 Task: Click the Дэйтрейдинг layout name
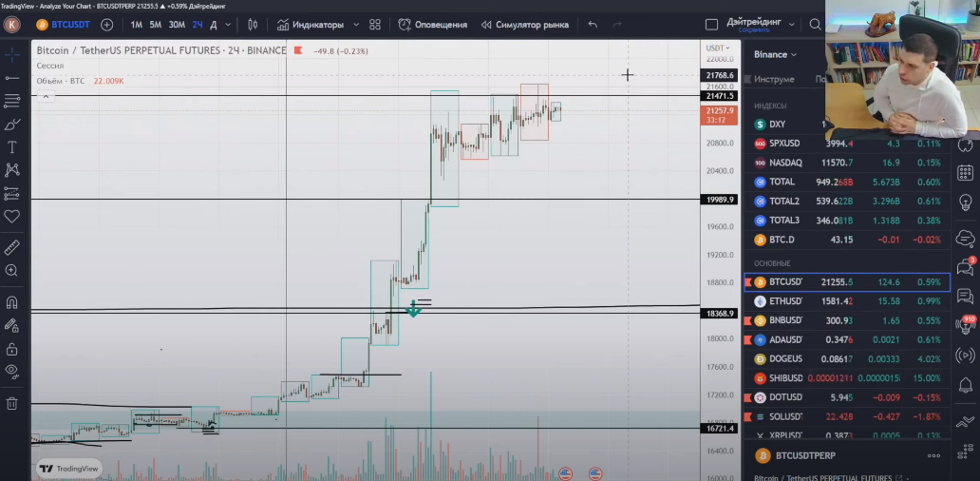pos(754,22)
